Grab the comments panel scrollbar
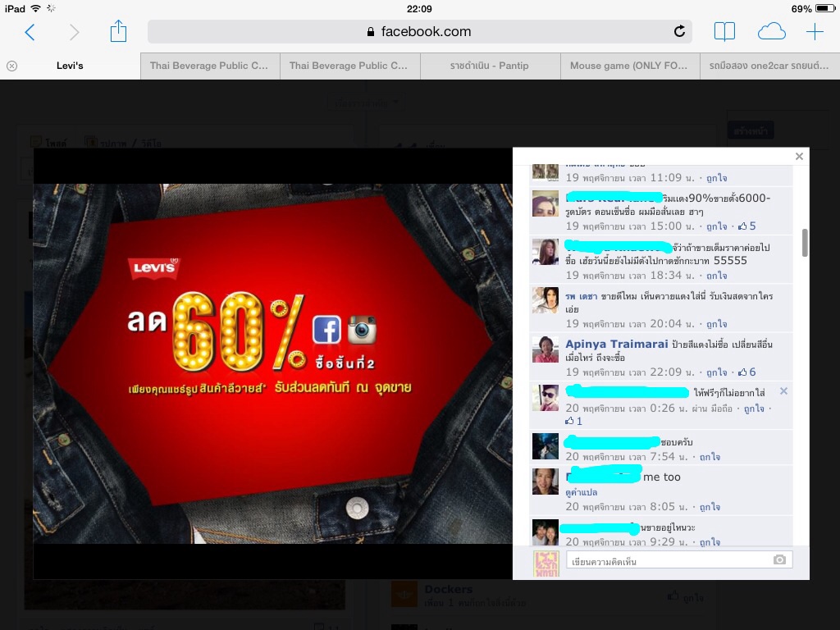The width and height of the screenshot is (840, 630). point(805,243)
